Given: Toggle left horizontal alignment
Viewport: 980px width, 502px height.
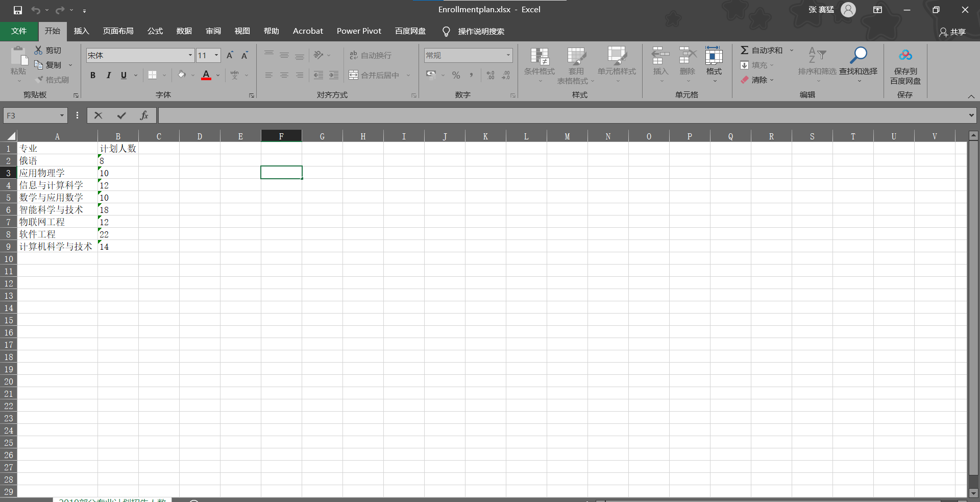Looking at the screenshot, I should click(x=269, y=75).
